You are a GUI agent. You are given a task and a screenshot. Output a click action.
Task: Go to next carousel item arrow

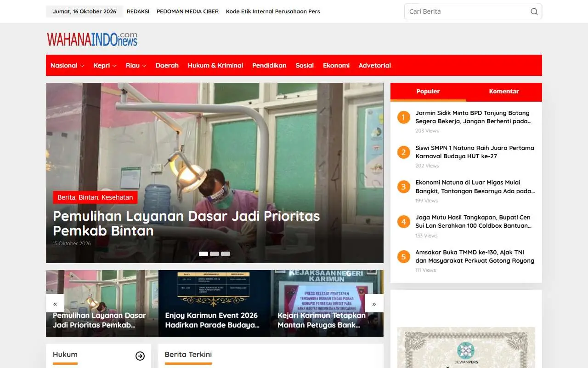374,304
